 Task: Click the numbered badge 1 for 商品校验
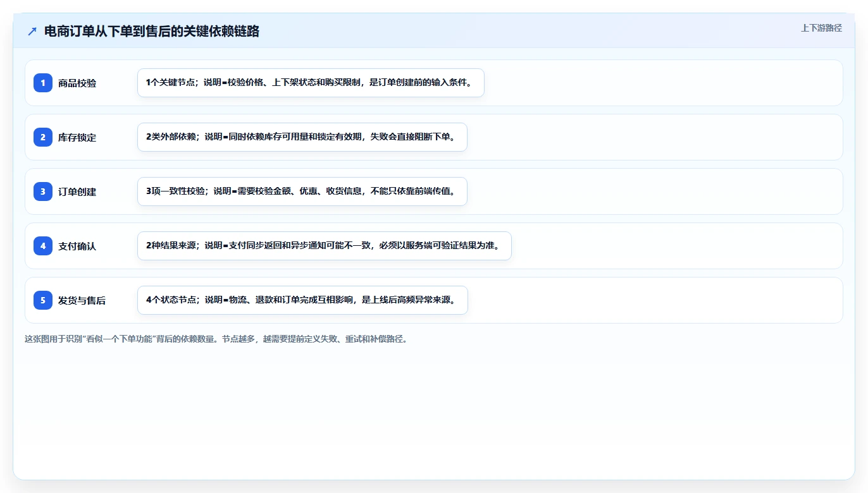43,83
